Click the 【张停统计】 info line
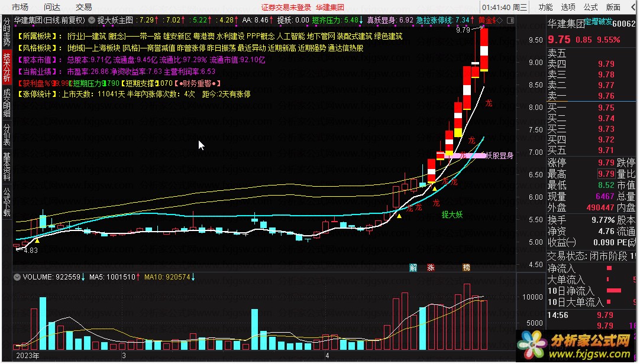The height and width of the screenshot is (364, 640). click(134, 95)
